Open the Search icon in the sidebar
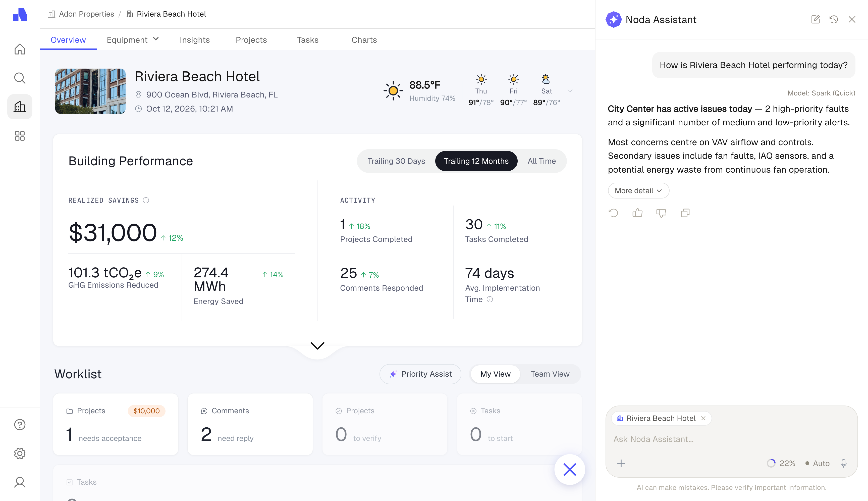The height and width of the screenshot is (501, 868). pyautogui.click(x=20, y=78)
